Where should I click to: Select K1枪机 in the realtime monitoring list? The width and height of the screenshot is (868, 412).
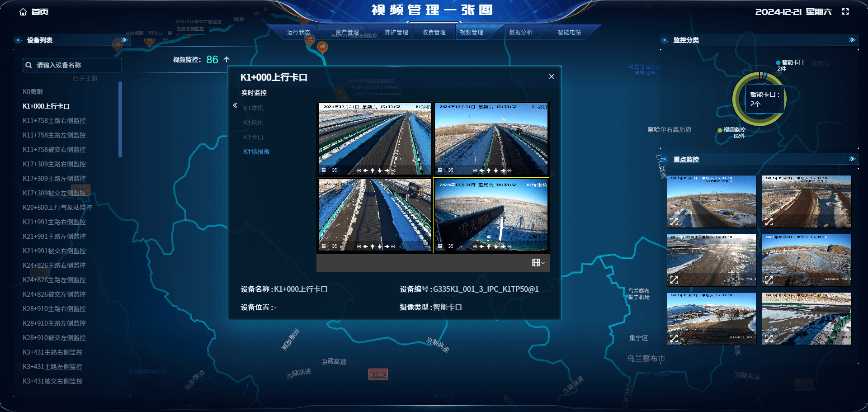[253, 123]
